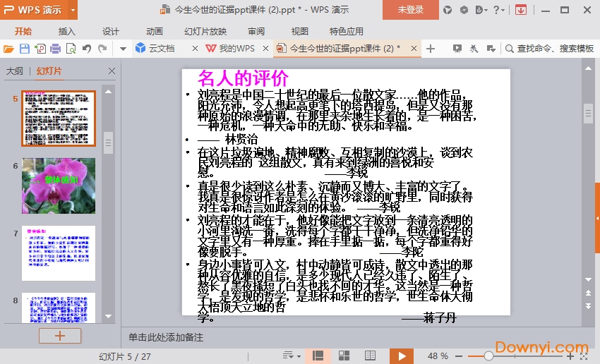The width and height of the screenshot is (600, 364).
Task: Click the 未登录 login button
Action: (x=411, y=10)
